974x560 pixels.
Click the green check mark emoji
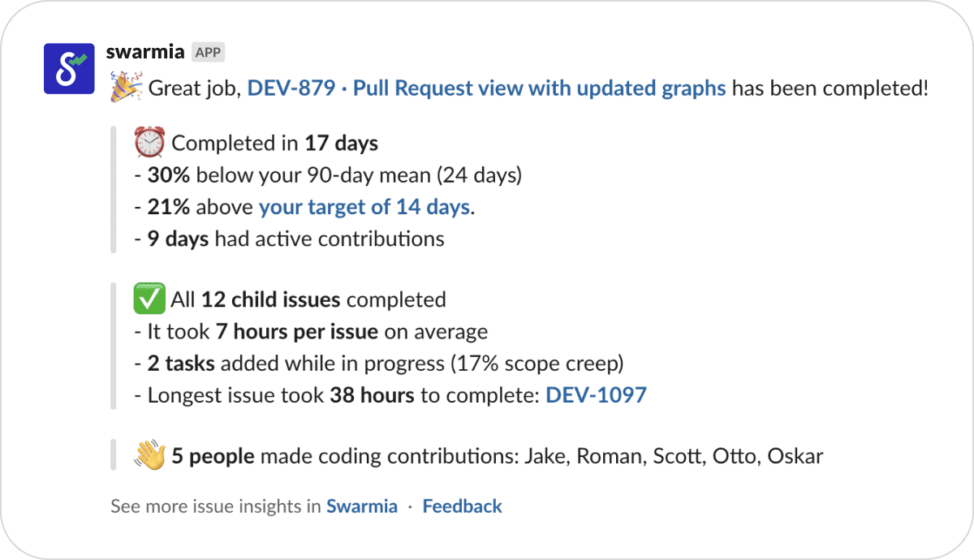[x=149, y=299]
